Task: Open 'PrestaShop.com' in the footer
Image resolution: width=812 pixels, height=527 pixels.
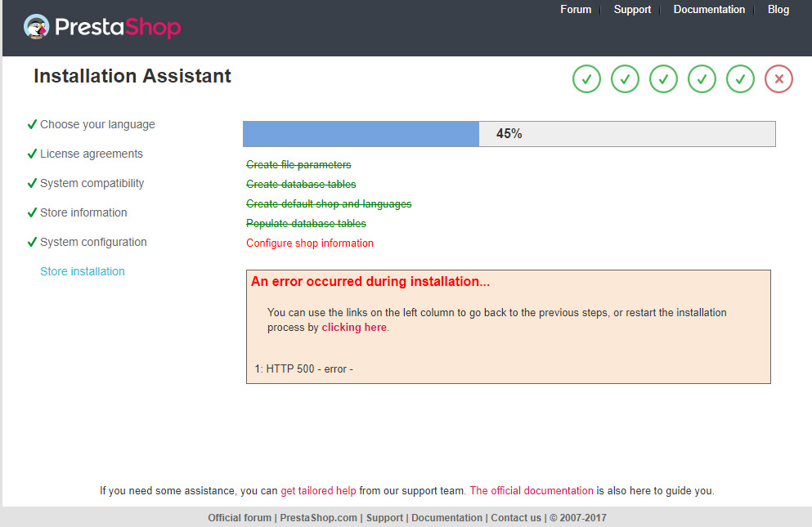Action: tap(318, 518)
